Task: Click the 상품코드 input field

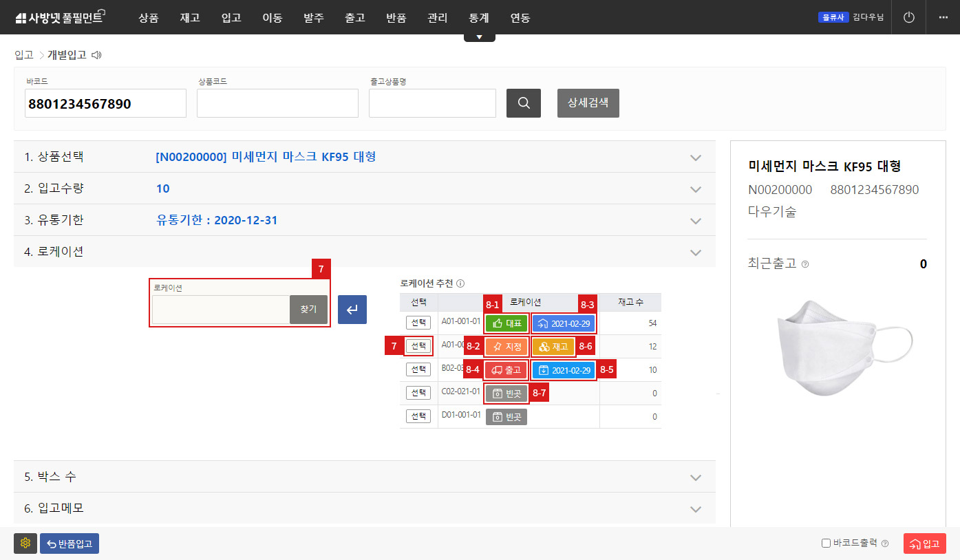Action: [x=277, y=103]
